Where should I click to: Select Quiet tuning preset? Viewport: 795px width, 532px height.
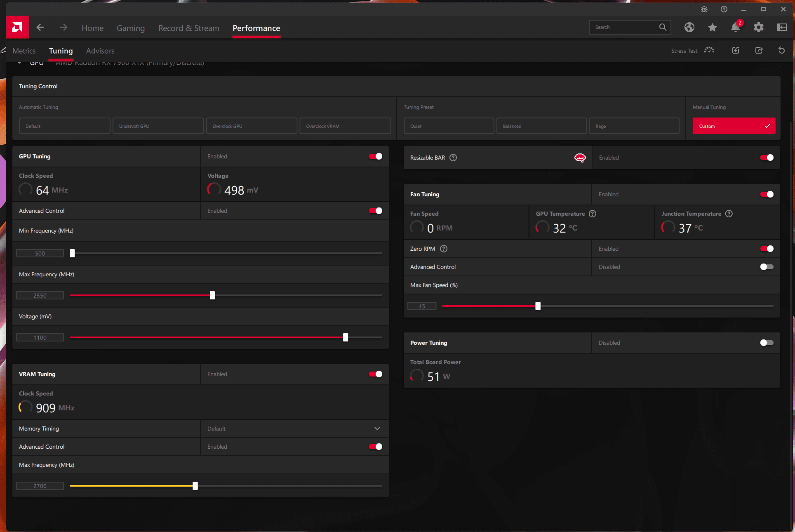pyautogui.click(x=449, y=126)
